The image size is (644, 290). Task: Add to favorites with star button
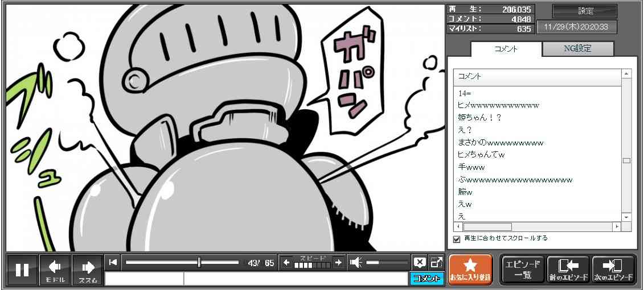click(x=470, y=270)
